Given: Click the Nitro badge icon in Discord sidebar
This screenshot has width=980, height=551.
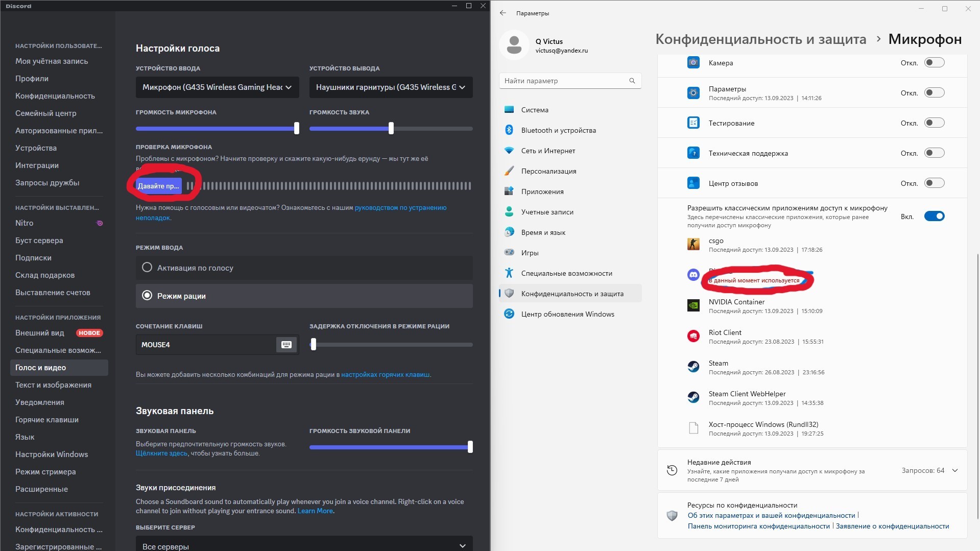Looking at the screenshot, I should (x=100, y=223).
